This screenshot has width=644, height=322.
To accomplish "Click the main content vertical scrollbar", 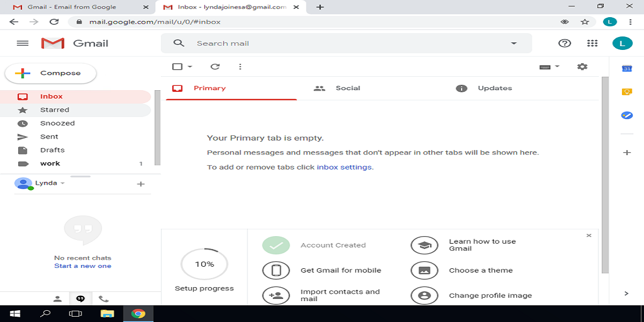I will point(605,175).
